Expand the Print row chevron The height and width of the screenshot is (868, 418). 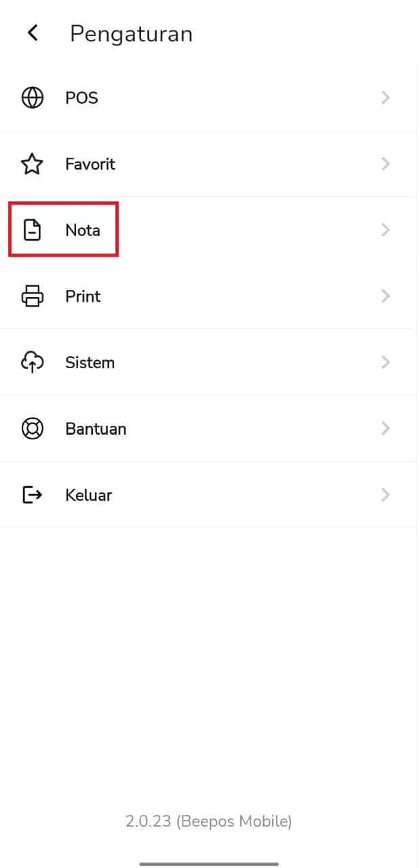[x=385, y=296]
